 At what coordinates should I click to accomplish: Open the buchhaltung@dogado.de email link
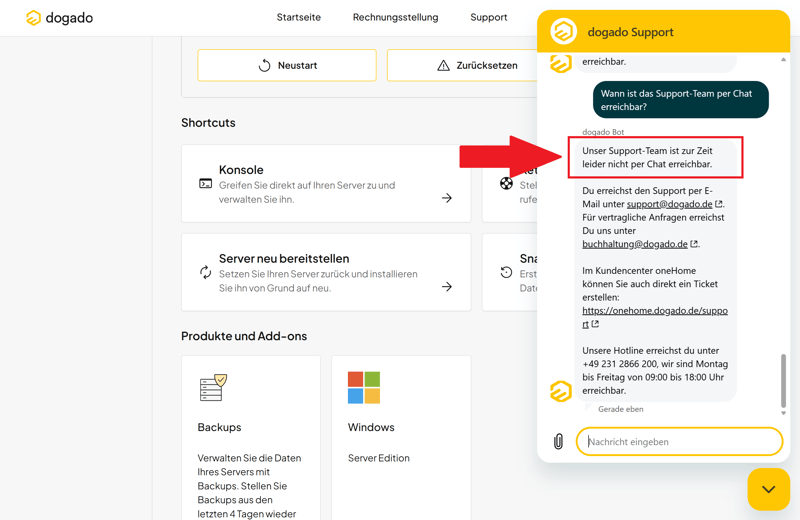(x=635, y=244)
